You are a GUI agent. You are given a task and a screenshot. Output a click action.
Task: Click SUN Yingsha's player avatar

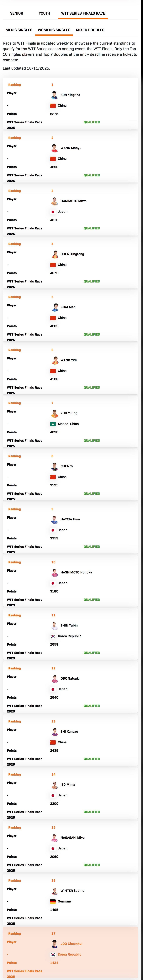55,95
